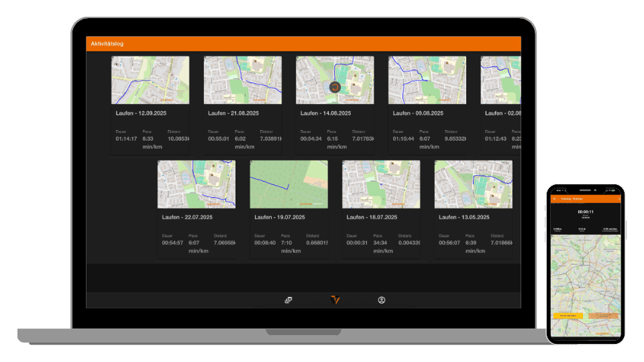Click duration value 00:55:01
Viewport: 644px width, 362px height.
pos(219,139)
